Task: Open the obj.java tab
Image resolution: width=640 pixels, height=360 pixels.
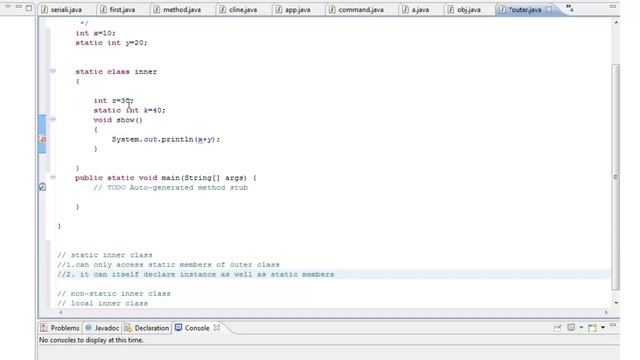Action: 464,9
